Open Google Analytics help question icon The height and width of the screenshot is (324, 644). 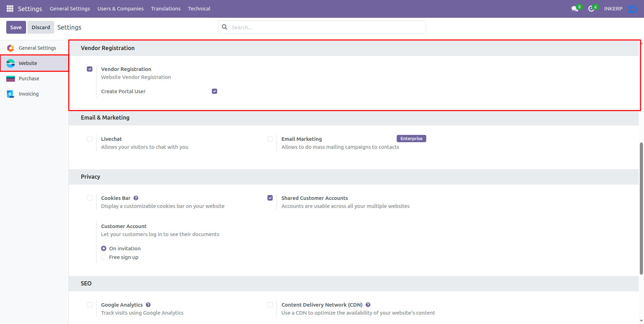(x=148, y=305)
